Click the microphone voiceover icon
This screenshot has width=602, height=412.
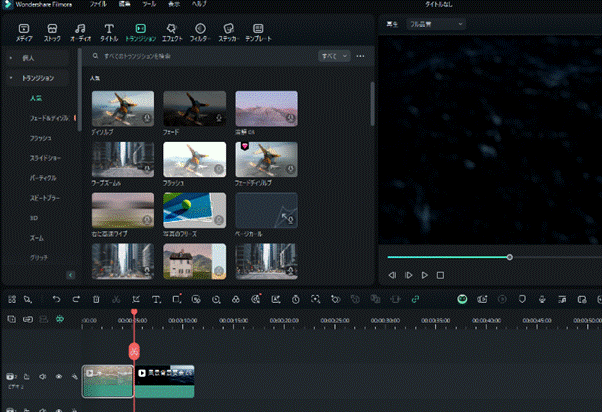[542, 299]
